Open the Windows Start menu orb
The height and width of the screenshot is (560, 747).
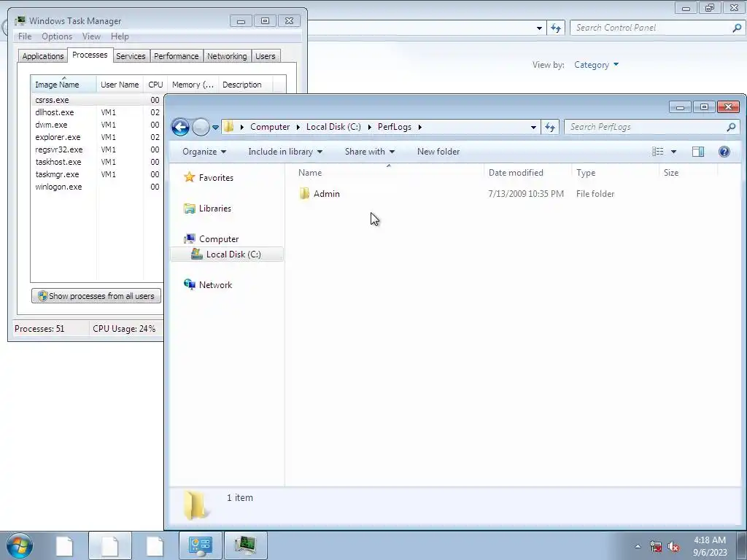(x=20, y=545)
